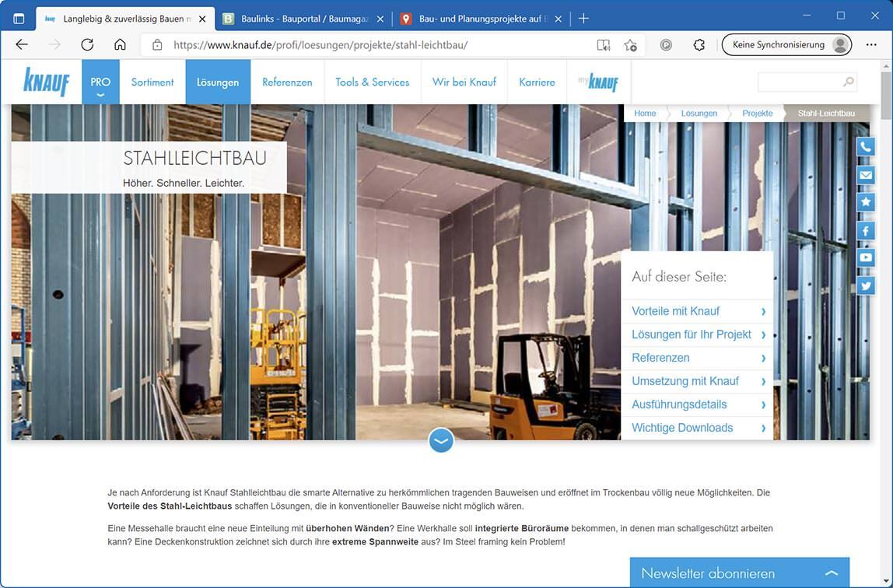893x588 pixels.
Task: Jump to Ausführungsdetails section
Action: click(x=698, y=404)
